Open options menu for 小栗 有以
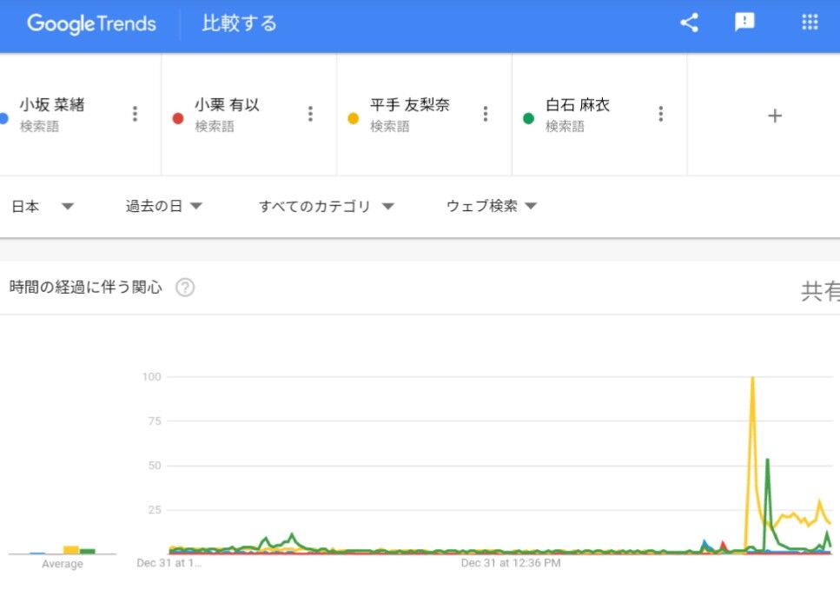This screenshot has width=840, height=616. coord(310,114)
